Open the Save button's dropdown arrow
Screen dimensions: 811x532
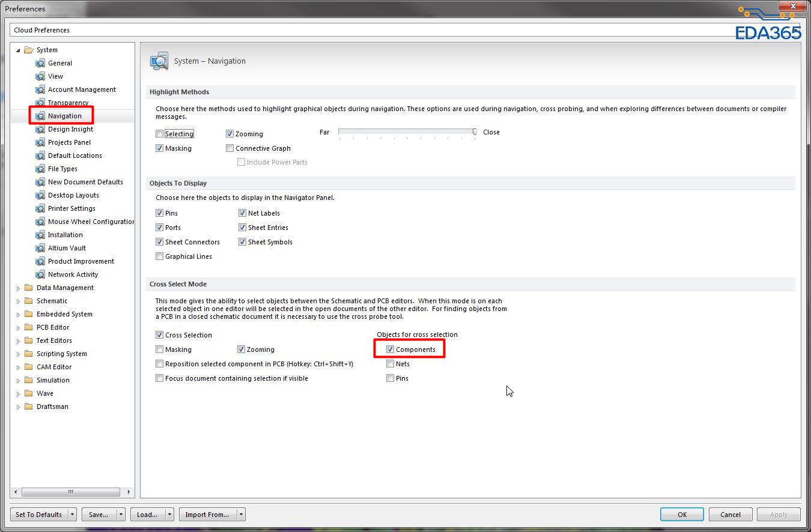(121, 515)
